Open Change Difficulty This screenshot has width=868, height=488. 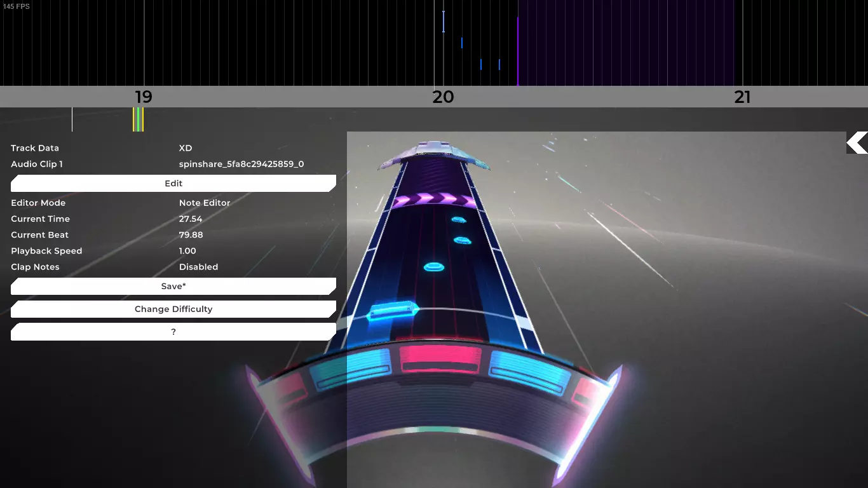(173, 309)
